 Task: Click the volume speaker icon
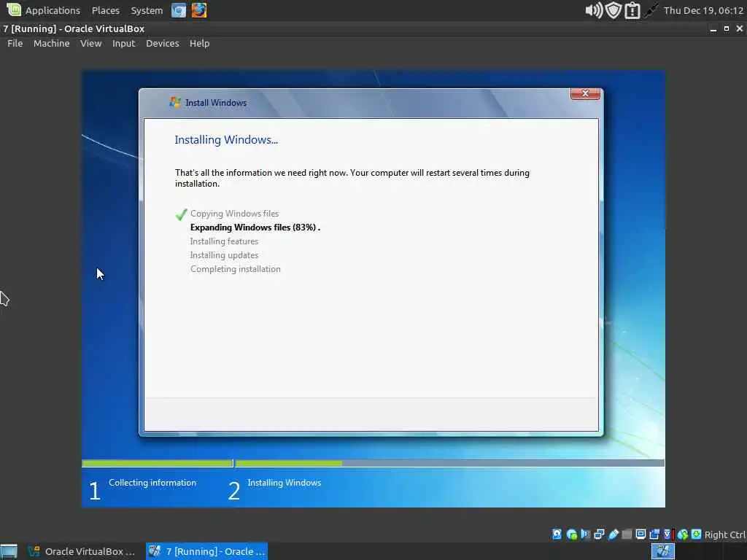[x=594, y=10]
